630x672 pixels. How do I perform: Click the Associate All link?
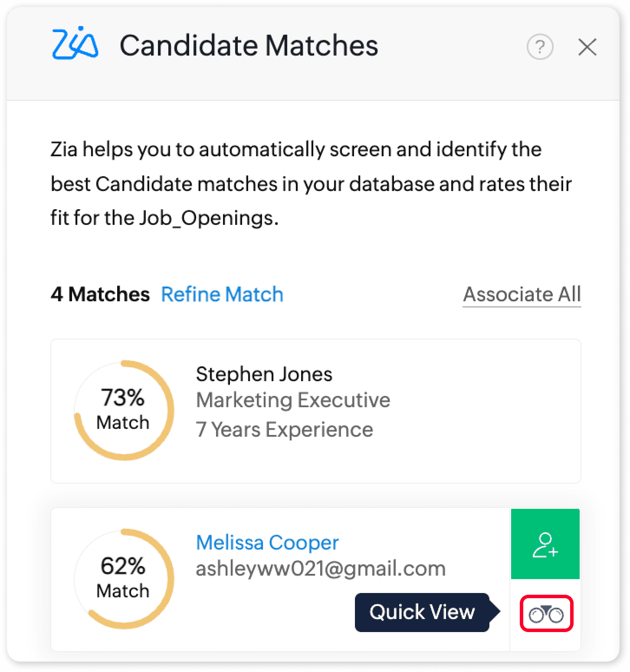pos(522,295)
